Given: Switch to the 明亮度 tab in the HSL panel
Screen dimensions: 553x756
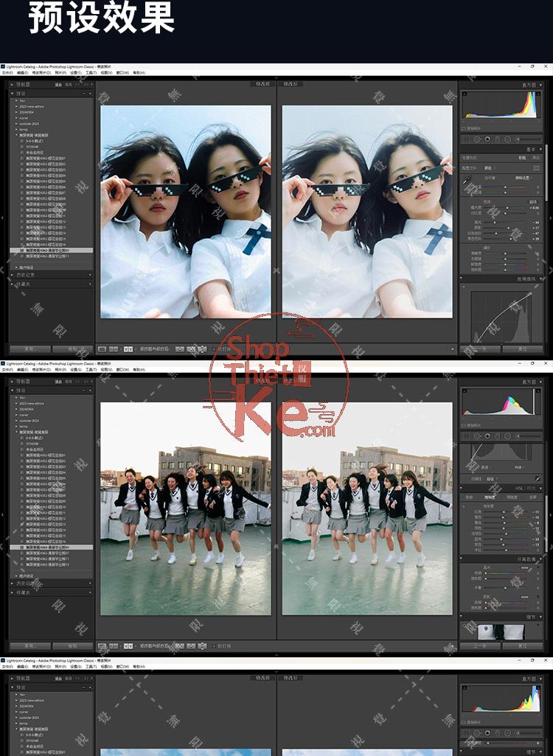Looking at the screenshot, I should (x=512, y=497).
